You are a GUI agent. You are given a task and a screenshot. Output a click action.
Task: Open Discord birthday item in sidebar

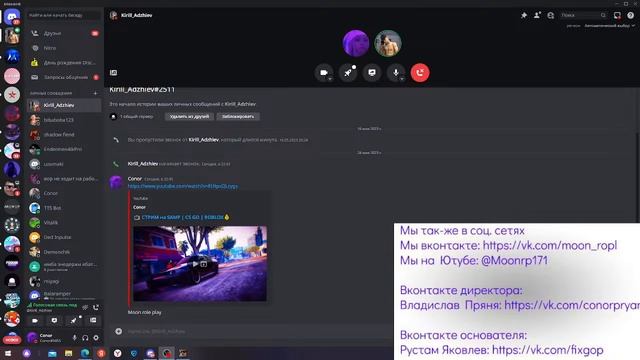tap(64, 62)
